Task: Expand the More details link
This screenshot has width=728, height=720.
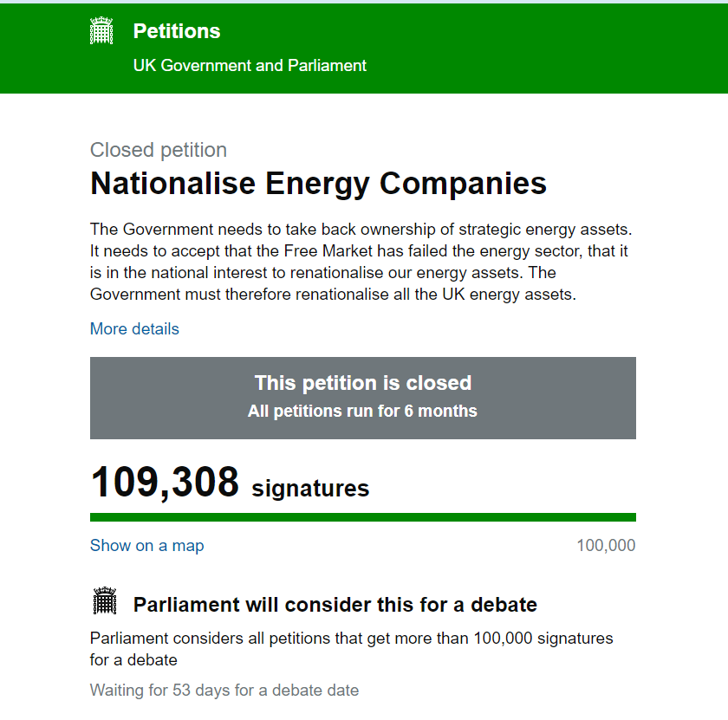Action: 134,328
